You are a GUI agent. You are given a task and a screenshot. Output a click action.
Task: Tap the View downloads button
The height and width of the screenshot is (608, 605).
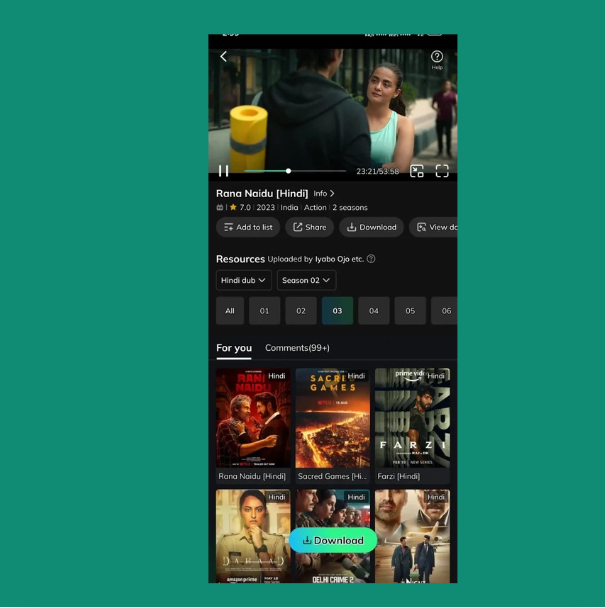(433, 227)
